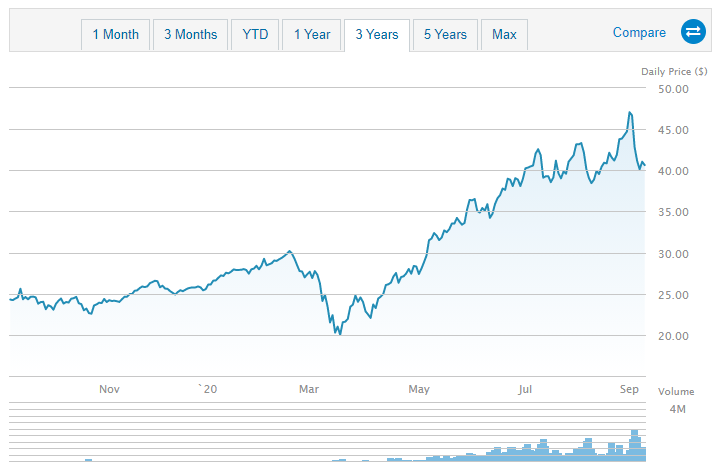Click the blue compare arrows icon
Image resolution: width=719 pixels, height=470 pixels.
693,33
